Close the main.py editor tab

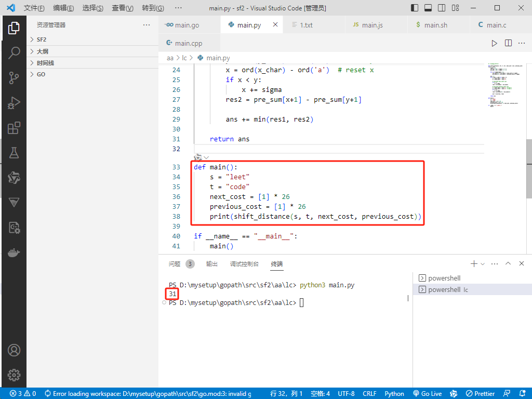click(x=275, y=25)
